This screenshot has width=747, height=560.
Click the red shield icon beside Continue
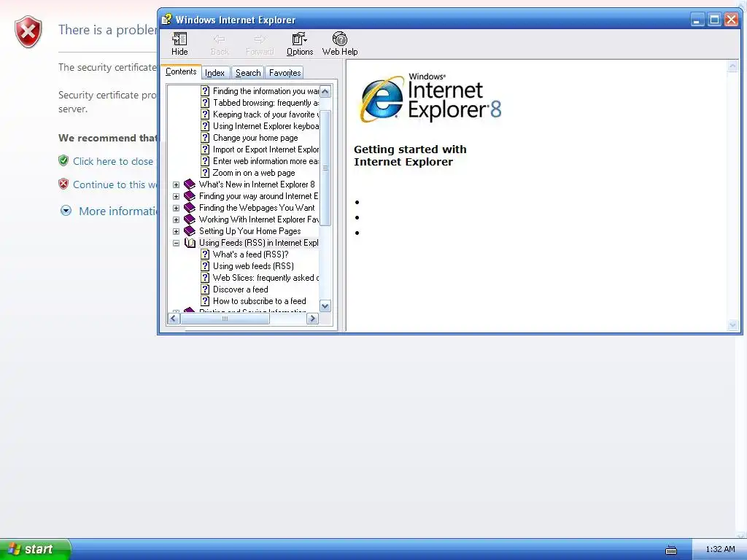[x=63, y=184]
